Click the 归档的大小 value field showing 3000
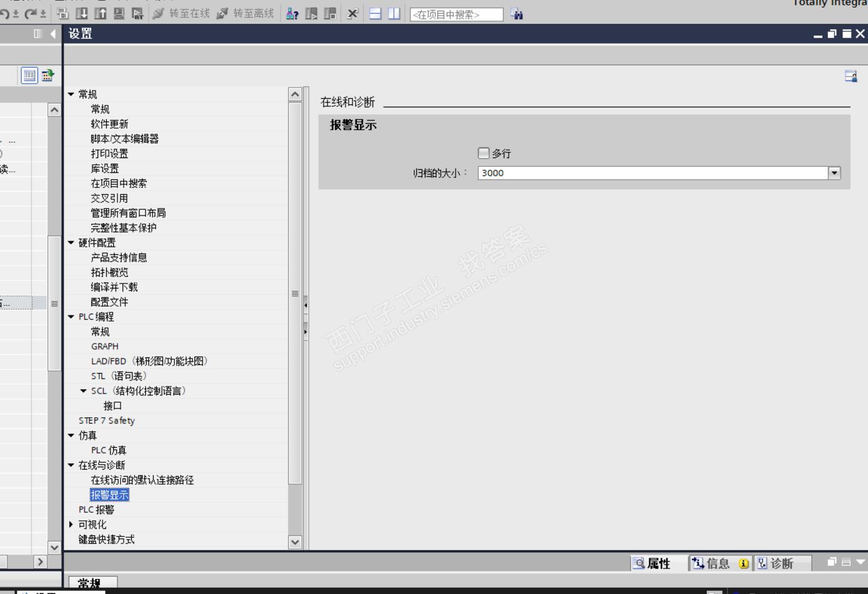Image resolution: width=868 pixels, height=594 pixels. click(x=653, y=173)
